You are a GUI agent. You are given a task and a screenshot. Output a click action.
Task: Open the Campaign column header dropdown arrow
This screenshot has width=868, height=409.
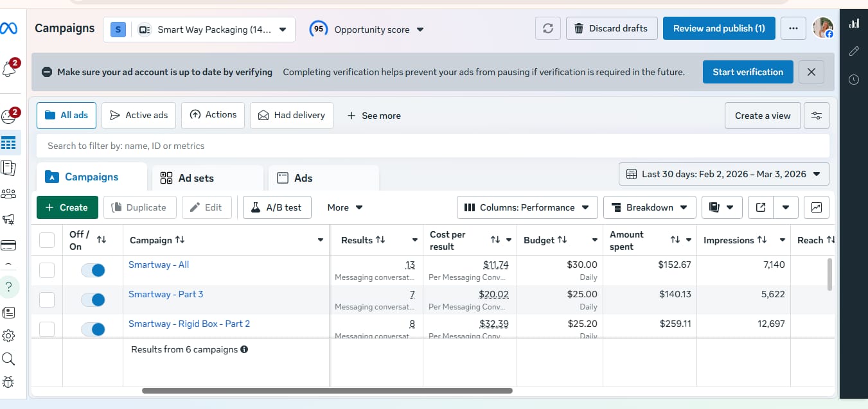coord(321,240)
